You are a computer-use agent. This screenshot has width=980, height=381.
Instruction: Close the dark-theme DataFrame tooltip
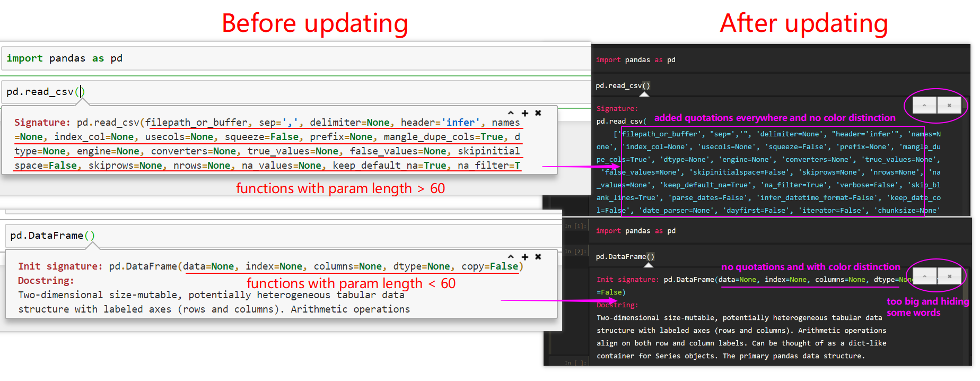[949, 276]
